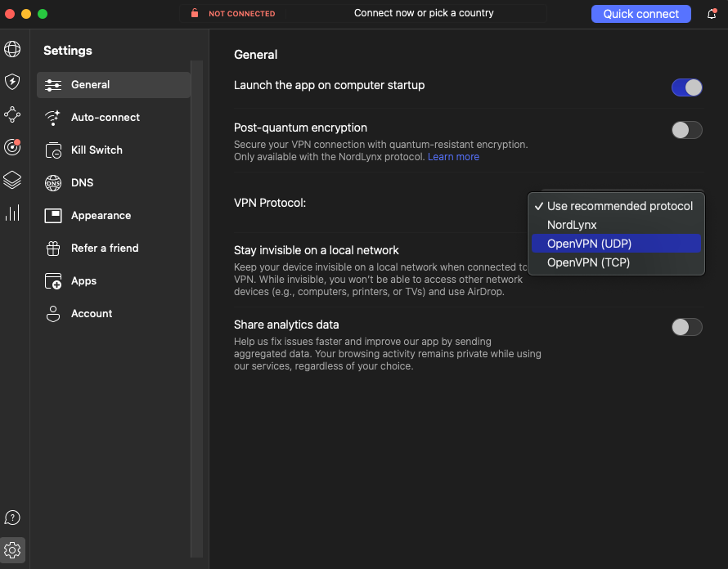Screen dimensions: 728x569
Task: Click the Apps plus icon
Action: [x=53, y=280]
